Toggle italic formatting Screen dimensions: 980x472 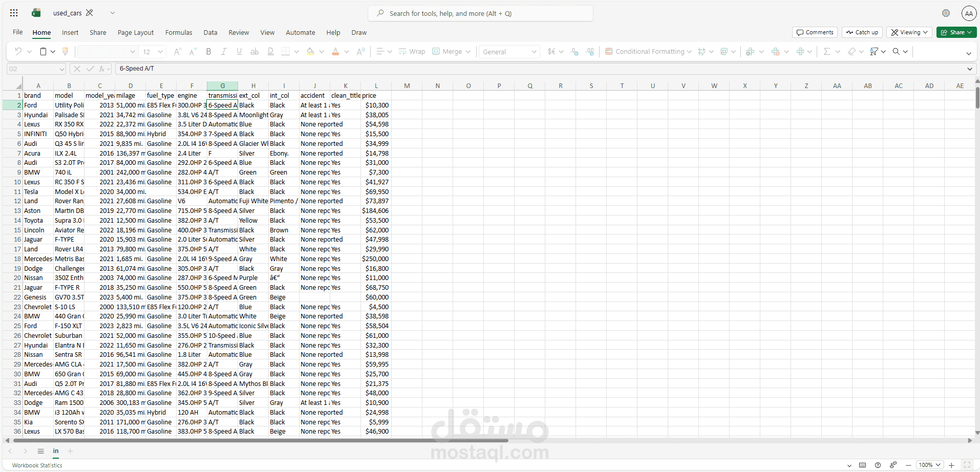coord(224,52)
